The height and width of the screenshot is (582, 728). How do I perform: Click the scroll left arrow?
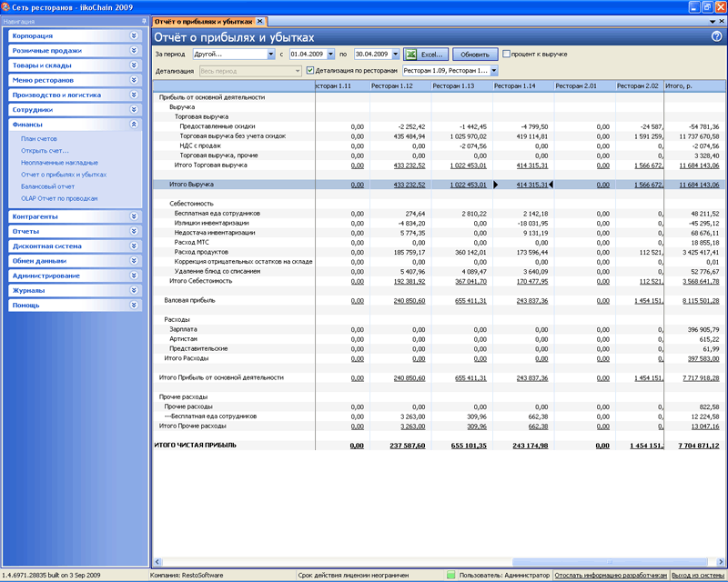[157, 562]
